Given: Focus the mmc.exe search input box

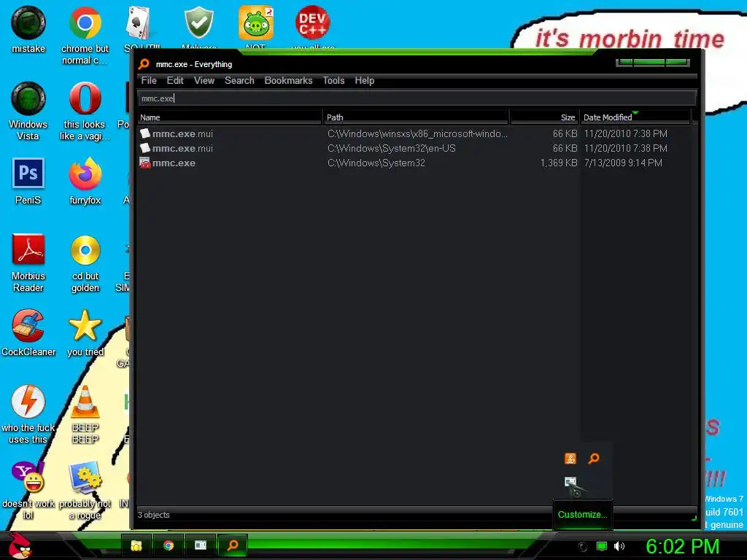Looking at the screenshot, I should 417,98.
